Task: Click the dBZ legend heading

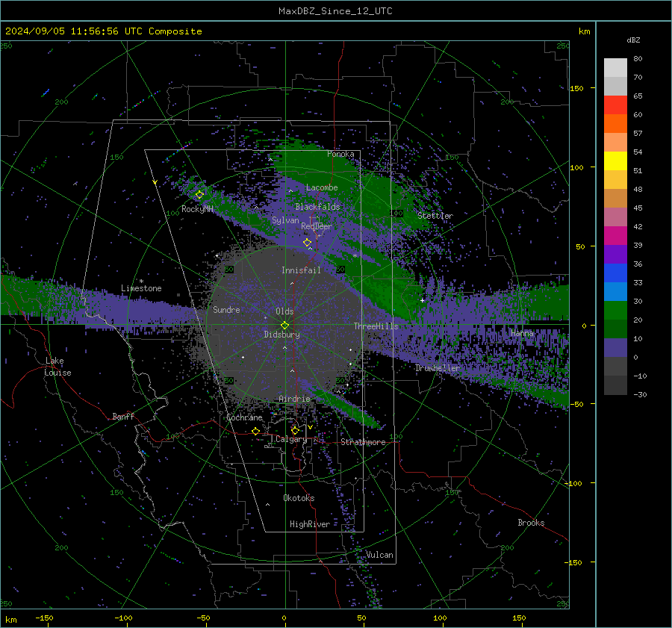Action: pos(633,40)
